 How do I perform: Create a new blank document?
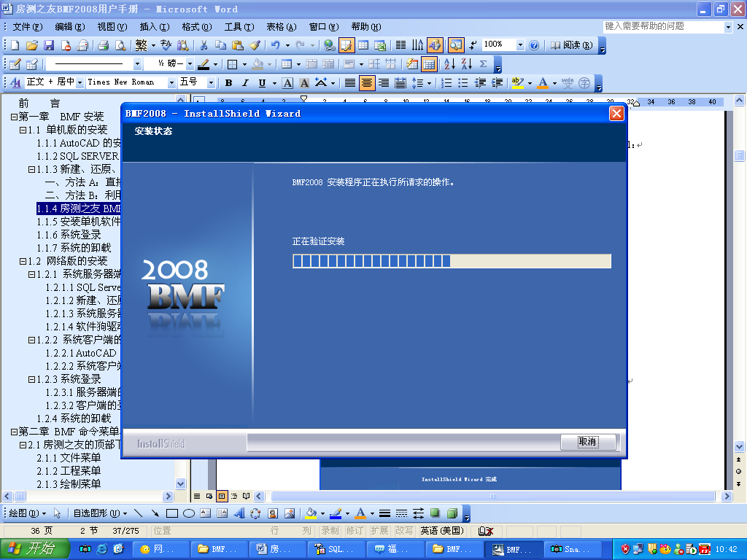[15, 45]
